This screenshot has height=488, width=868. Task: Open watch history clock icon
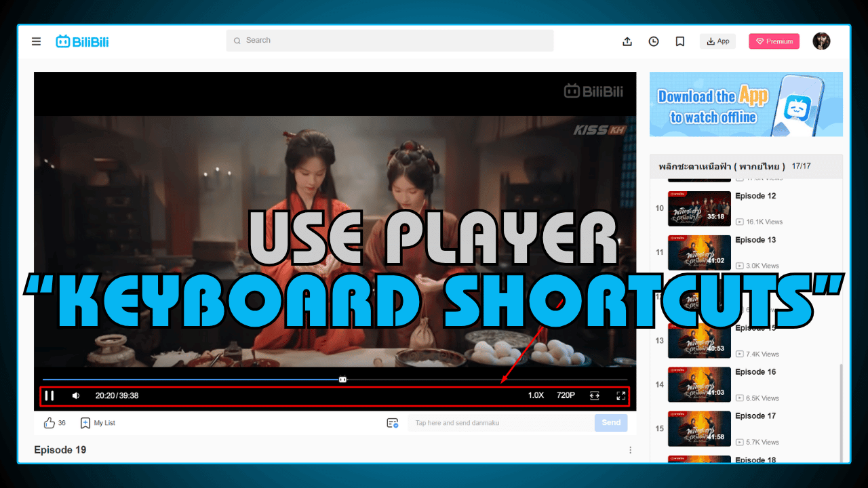pos(654,41)
